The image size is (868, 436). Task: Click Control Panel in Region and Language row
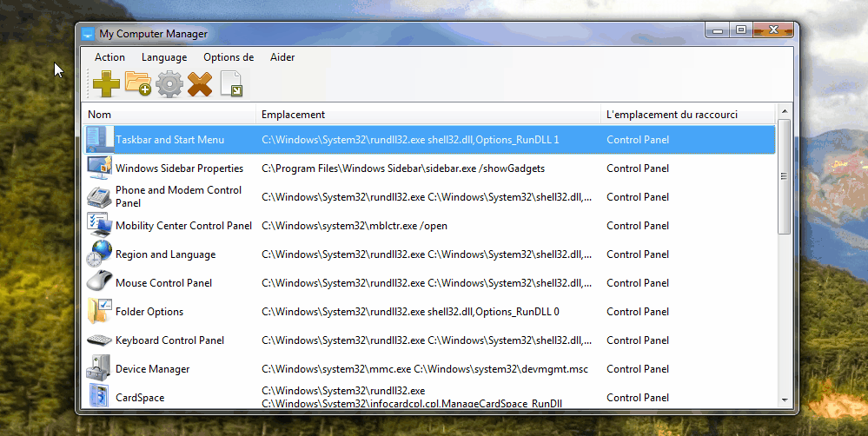tap(638, 254)
